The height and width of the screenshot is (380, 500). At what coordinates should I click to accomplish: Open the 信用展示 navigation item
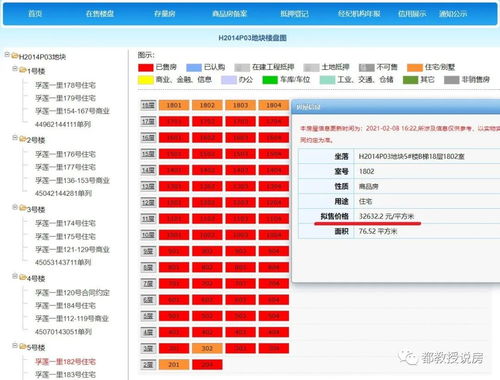412,14
